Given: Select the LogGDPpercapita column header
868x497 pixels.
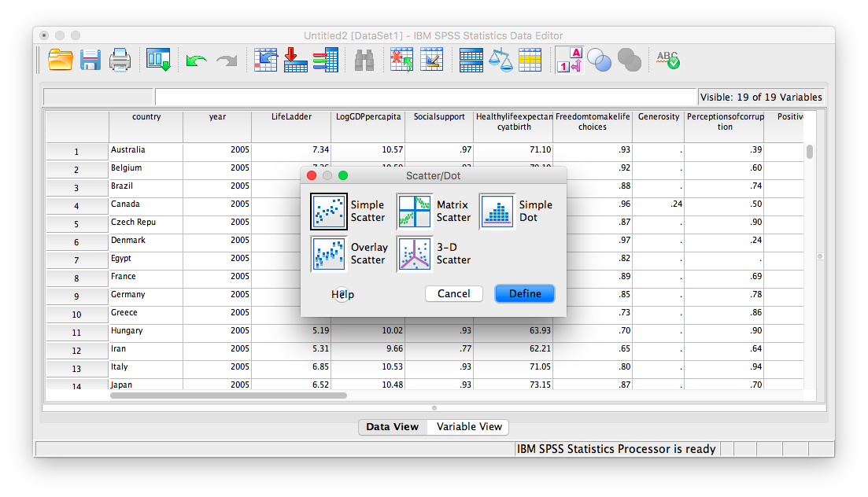Looking at the screenshot, I should pyautogui.click(x=368, y=126).
